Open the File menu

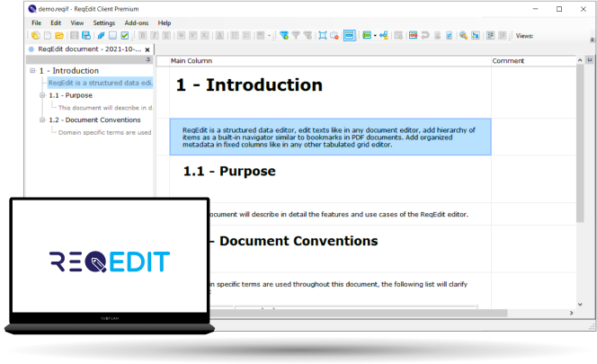pyautogui.click(x=36, y=22)
